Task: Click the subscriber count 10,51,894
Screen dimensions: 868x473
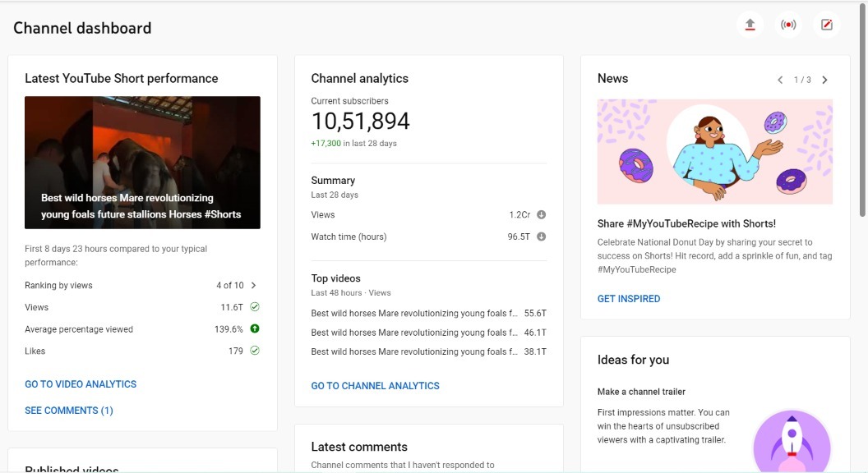Action: click(x=360, y=122)
